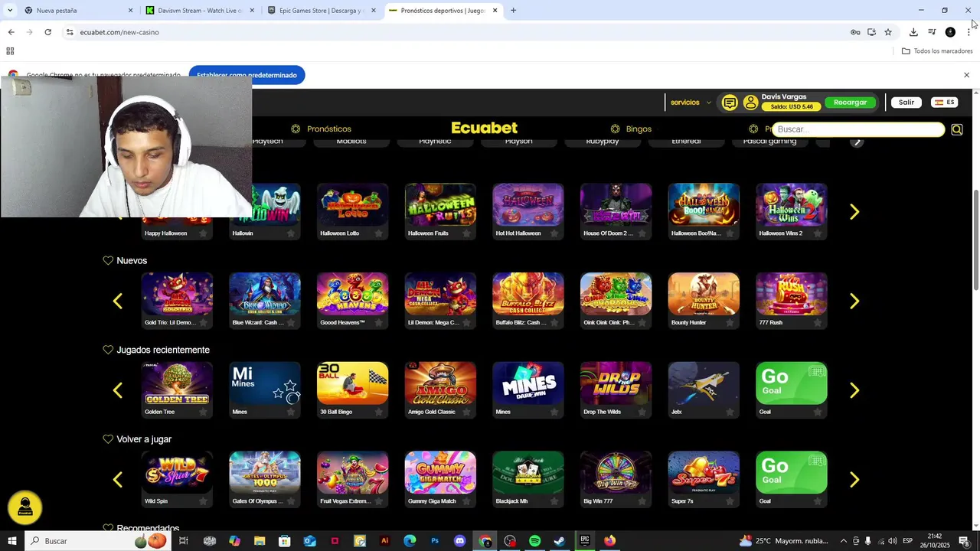Click the Recargar button
The width and height of the screenshot is (980, 551).
(x=850, y=103)
